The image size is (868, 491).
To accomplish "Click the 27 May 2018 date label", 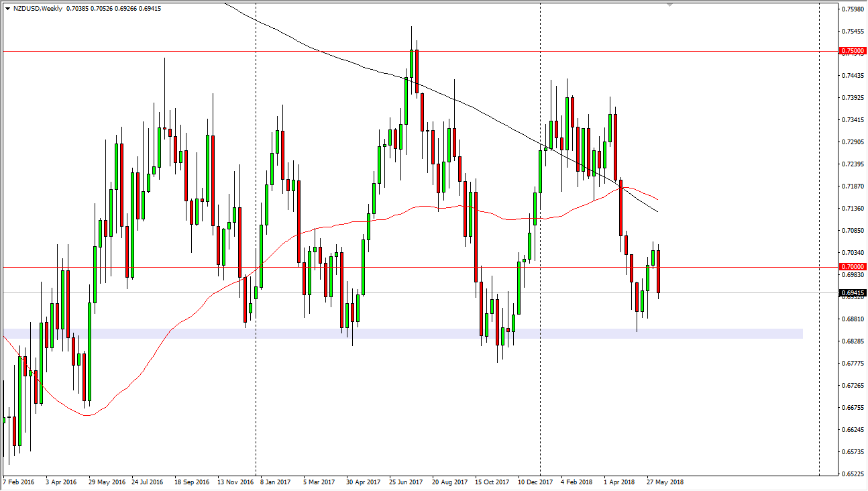I will [x=665, y=482].
